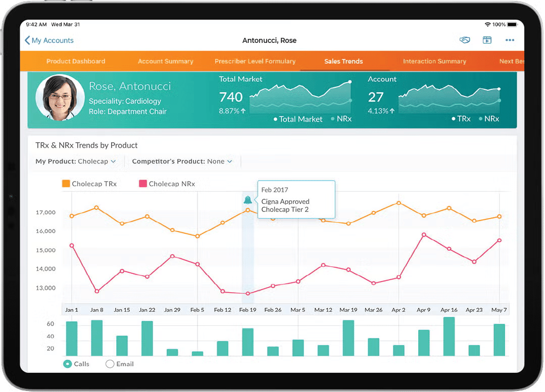545x392 pixels.
Task: Select the Apr 9 NRx data point
Action: 424,235
